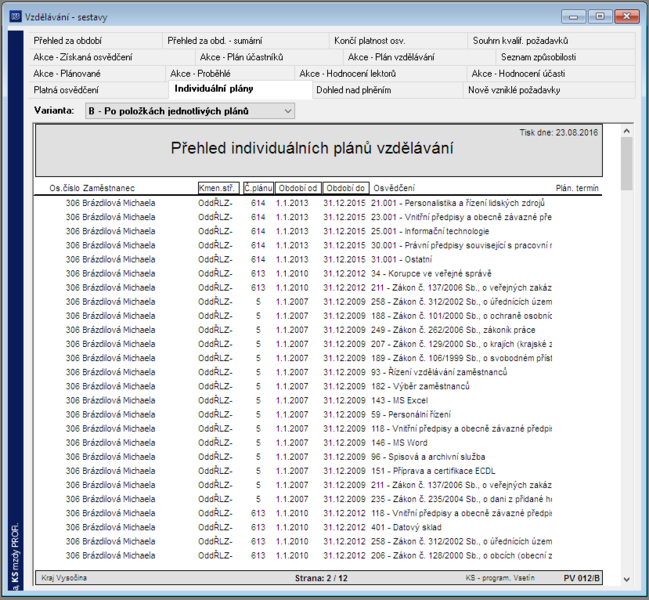649x600 pixels.
Task: Click the scroll down arrow of report
Action: 627,579
